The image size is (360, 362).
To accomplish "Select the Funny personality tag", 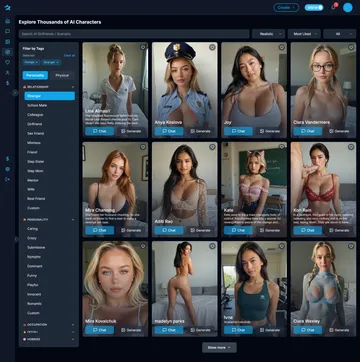I will 50,276.
